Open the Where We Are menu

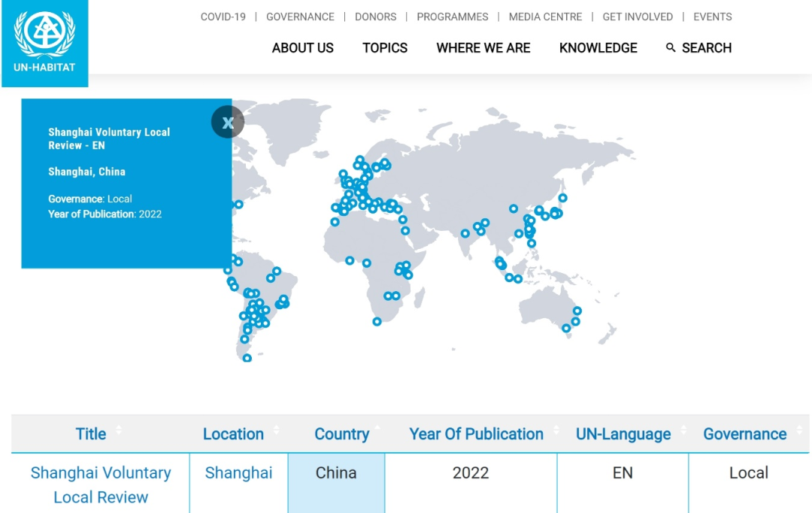tap(483, 48)
